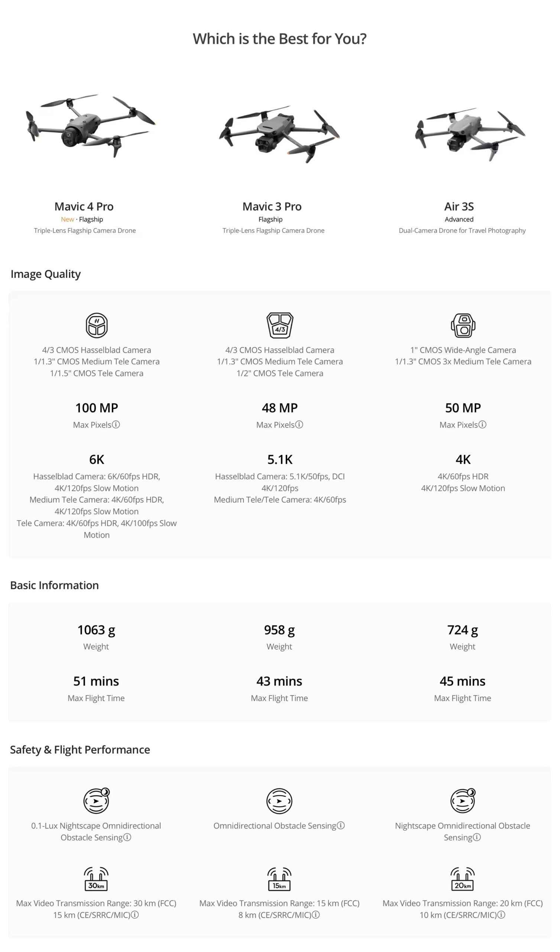The height and width of the screenshot is (952, 560).
Task: Click Mavic 3 Pro obstacle sensing icon
Action: point(279,801)
